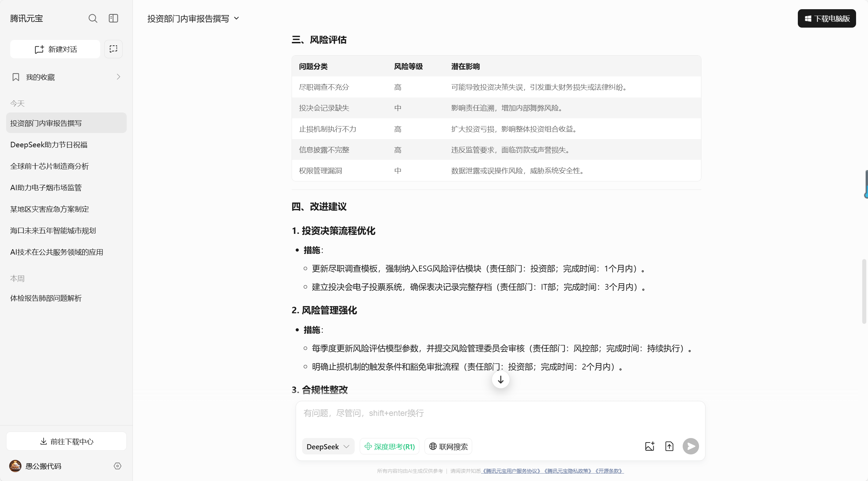Expand the 投资部门内审报告撰写 title dropdown
Viewport: 868px width, 481px height.
236,18
